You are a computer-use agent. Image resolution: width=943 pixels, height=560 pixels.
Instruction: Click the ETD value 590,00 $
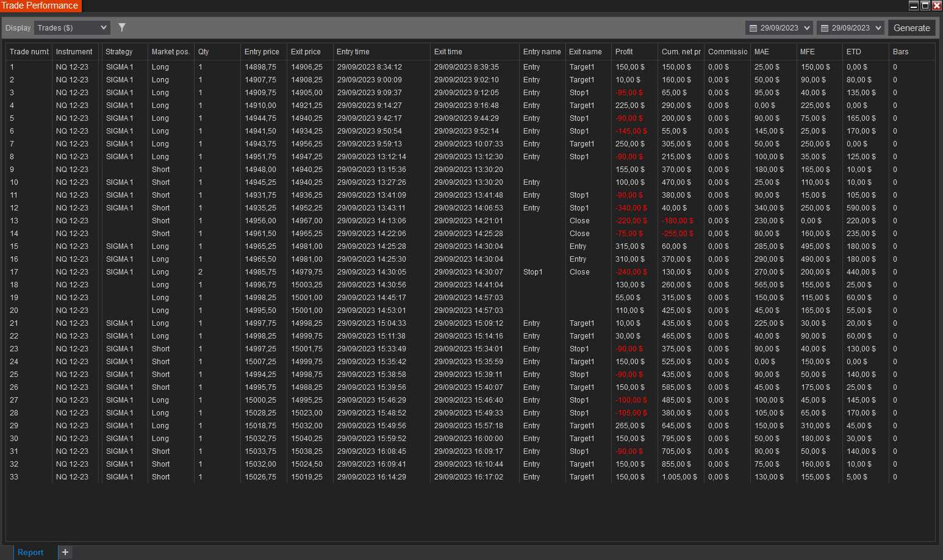click(x=862, y=208)
